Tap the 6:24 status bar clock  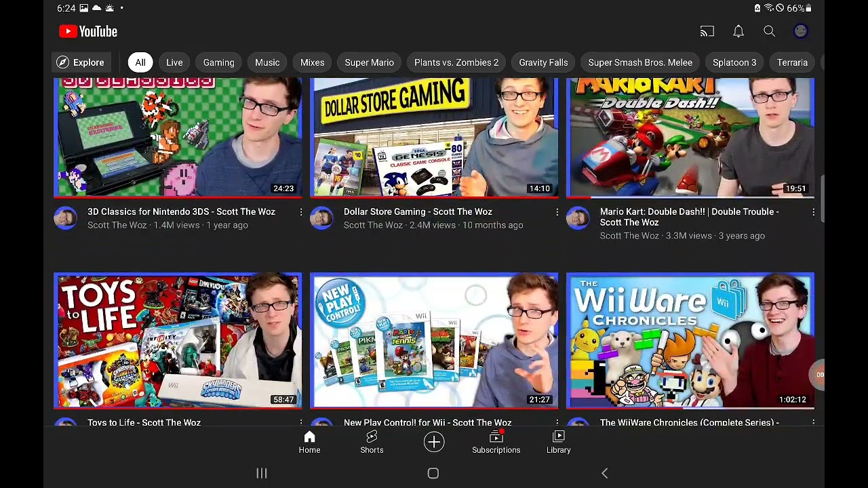point(66,8)
